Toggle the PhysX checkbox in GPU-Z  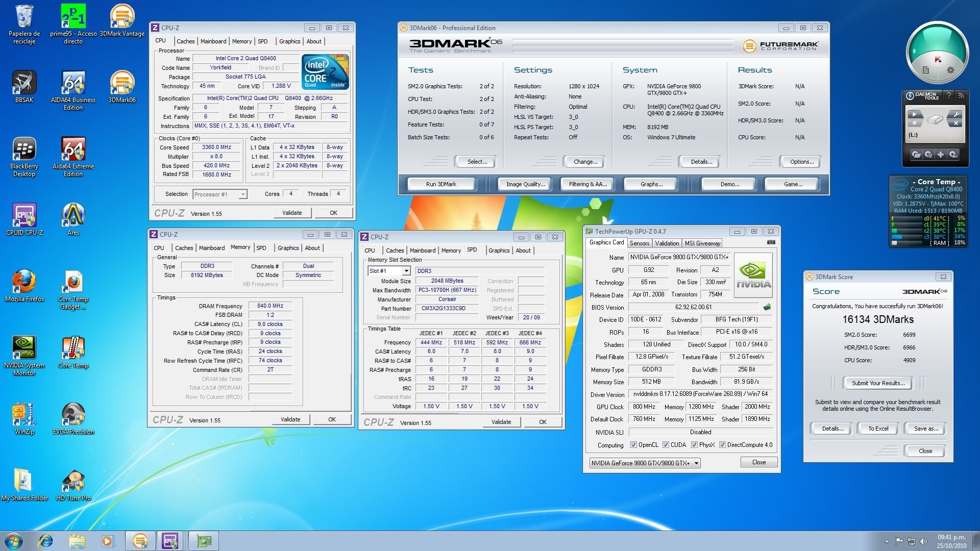[x=694, y=445]
